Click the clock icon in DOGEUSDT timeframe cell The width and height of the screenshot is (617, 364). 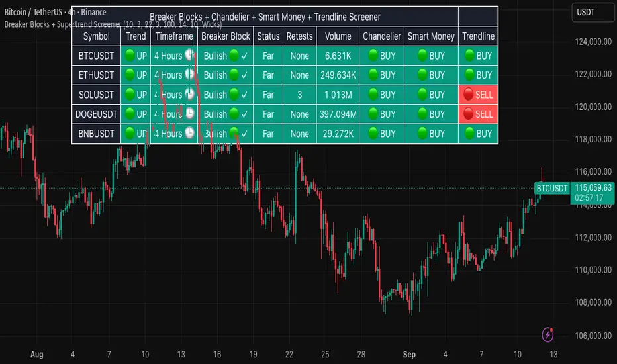coord(189,114)
